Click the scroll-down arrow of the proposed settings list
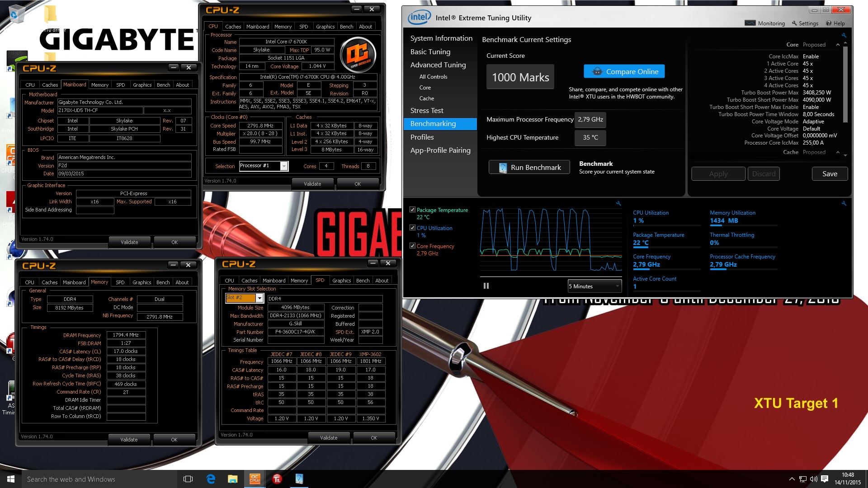The width and height of the screenshot is (868, 488). point(845,155)
